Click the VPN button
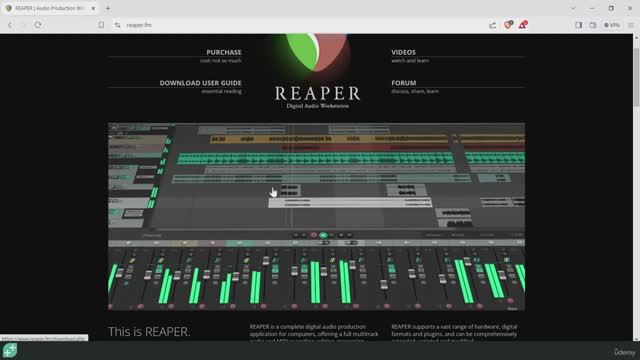This screenshot has height=360, width=640. pos(612,25)
